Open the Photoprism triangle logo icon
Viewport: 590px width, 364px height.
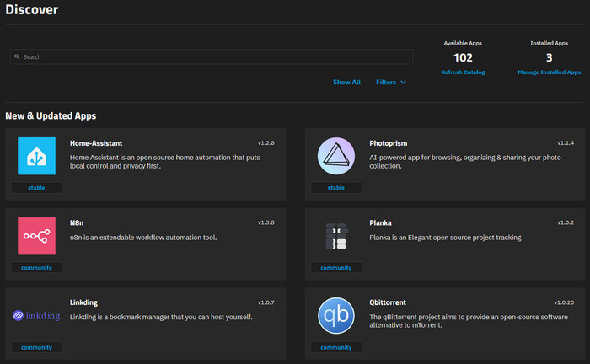pos(336,156)
